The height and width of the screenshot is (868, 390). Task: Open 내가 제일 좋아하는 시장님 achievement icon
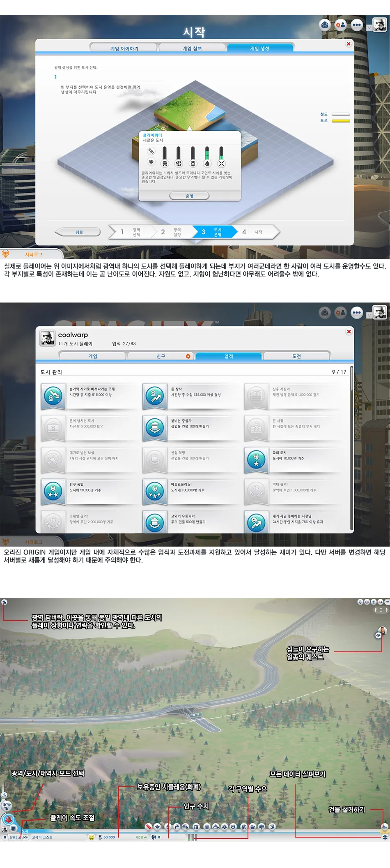tap(256, 522)
